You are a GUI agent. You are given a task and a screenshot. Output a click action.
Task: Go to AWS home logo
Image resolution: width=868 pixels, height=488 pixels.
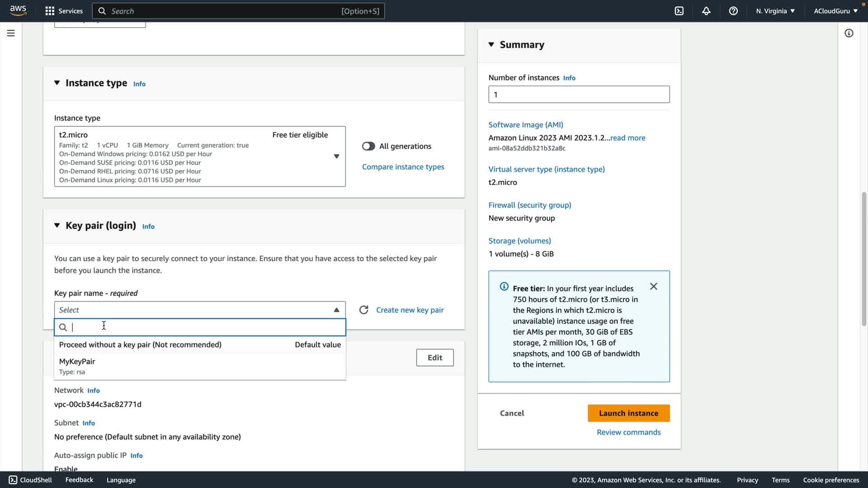coord(18,10)
